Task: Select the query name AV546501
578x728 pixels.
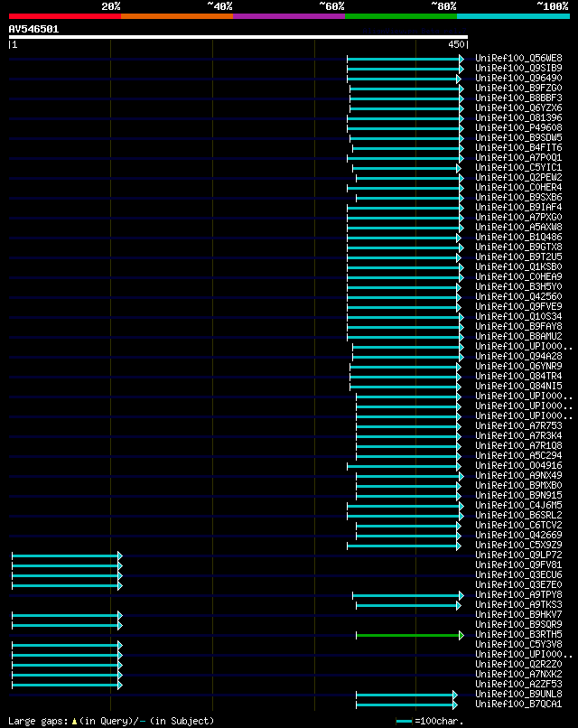Action: tap(34, 29)
